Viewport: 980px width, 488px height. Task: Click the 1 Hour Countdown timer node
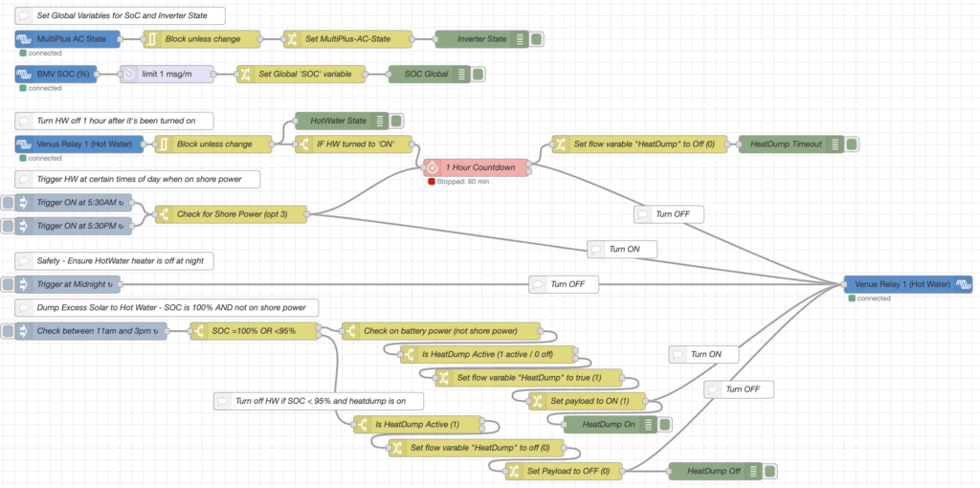click(476, 167)
